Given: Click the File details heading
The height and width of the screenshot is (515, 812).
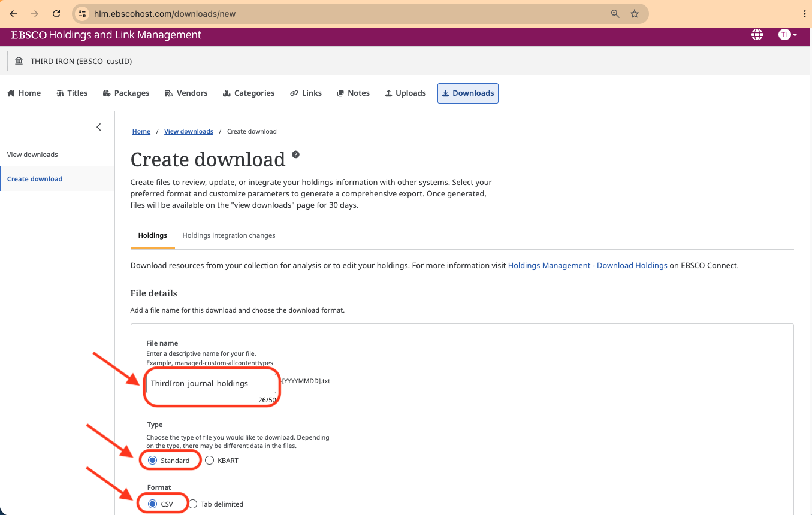Looking at the screenshot, I should pyautogui.click(x=153, y=293).
